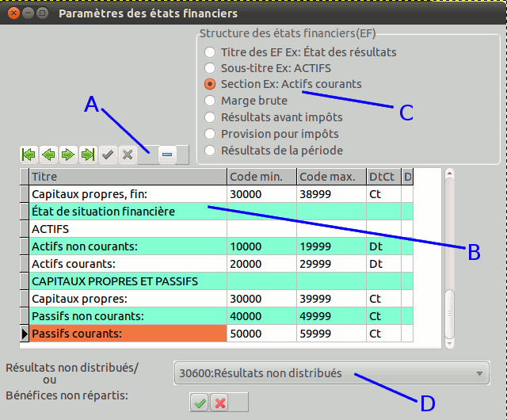Click the 'Code min.' column header
The height and width of the screenshot is (420, 507).
[261, 176]
